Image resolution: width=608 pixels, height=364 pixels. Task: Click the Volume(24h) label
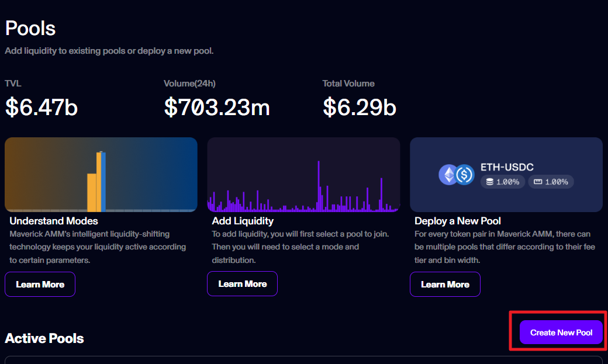click(189, 84)
